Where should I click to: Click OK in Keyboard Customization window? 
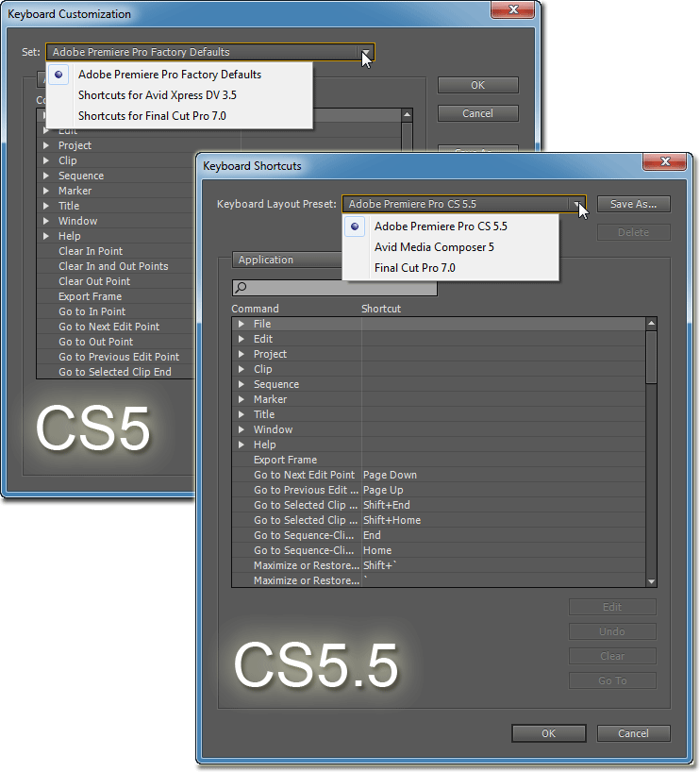478,85
